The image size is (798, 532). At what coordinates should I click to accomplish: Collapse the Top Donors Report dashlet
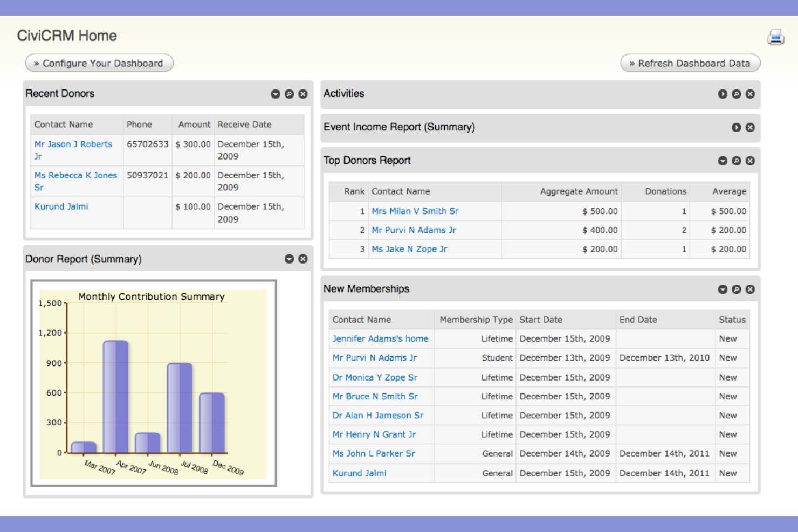pos(723,161)
